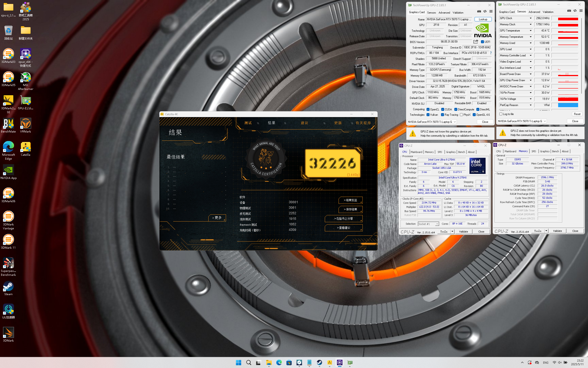
Task: Click the GPU-Z Sensors window vertical scrollbar
Action: click(581, 56)
